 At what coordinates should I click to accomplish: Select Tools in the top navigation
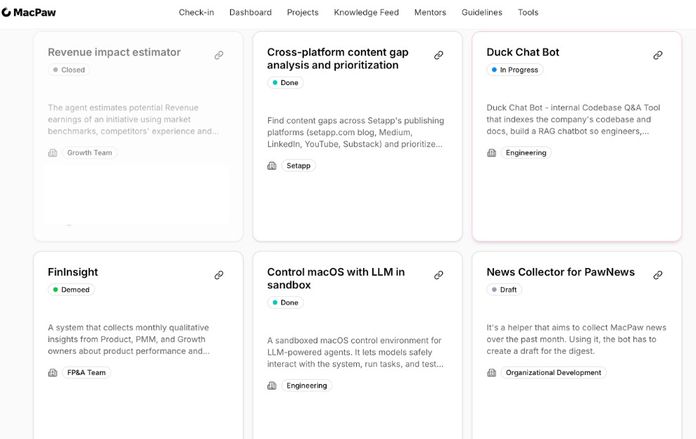[528, 12]
